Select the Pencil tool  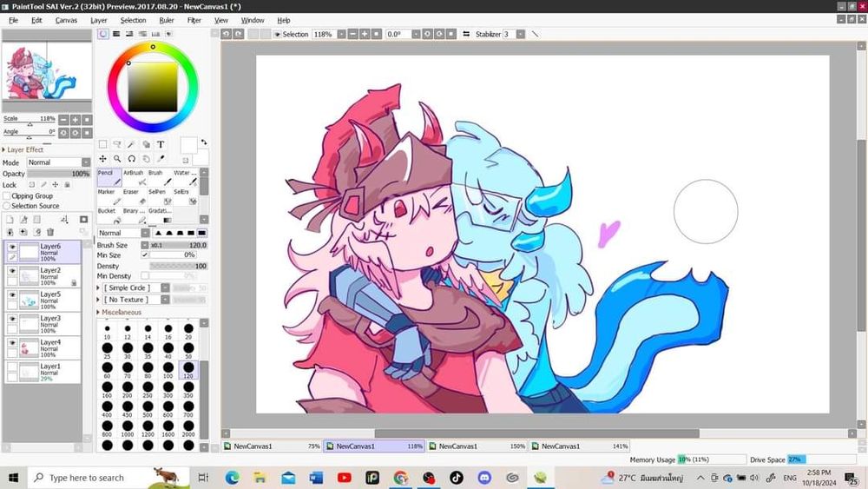click(109, 178)
